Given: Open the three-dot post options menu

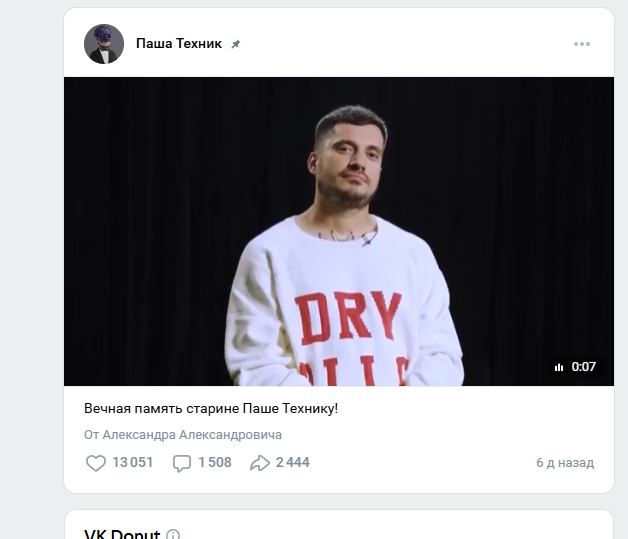Looking at the screenshot, I should [582, 44].
